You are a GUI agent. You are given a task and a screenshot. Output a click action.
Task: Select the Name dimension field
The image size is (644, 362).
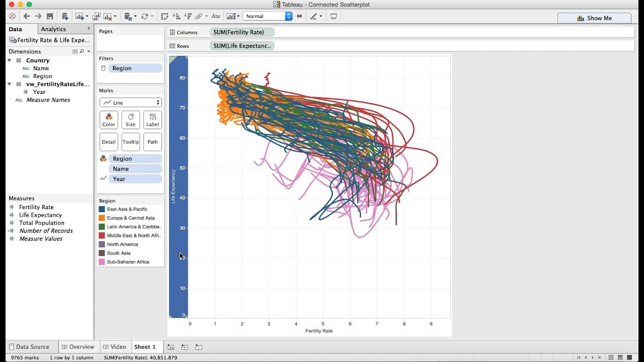click(41, 68)
